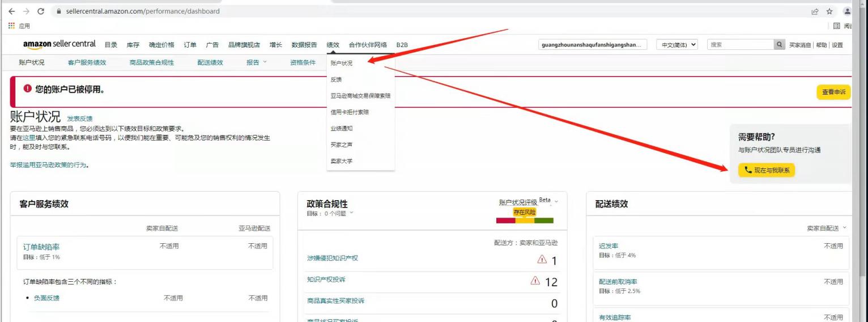Open the 应用 apps grid icon
Image resolution: width=868 pixels, height=322 pixels.
coord(12,26)
